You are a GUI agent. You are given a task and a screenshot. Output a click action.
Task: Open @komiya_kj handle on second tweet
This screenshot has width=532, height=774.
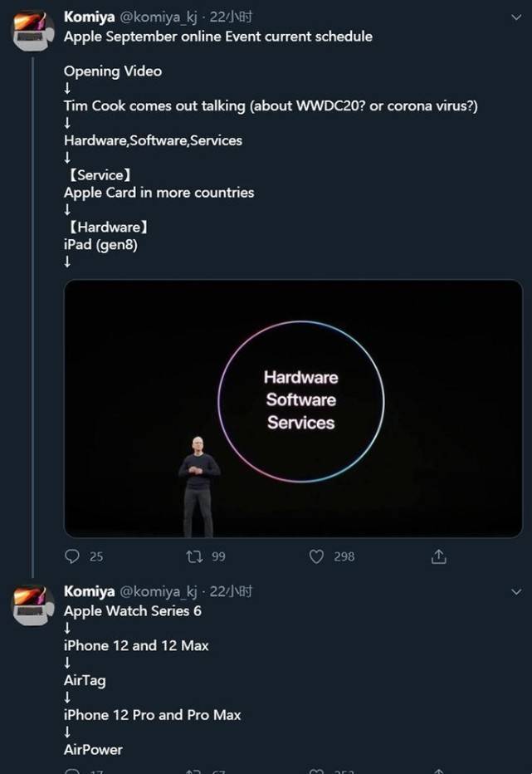click(x=159, y=591)
